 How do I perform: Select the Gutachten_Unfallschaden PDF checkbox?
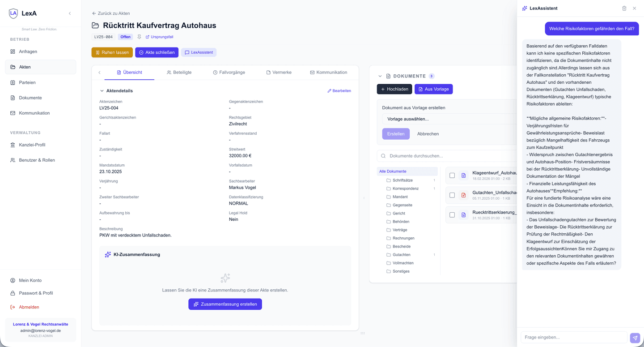tap(452, 195)
